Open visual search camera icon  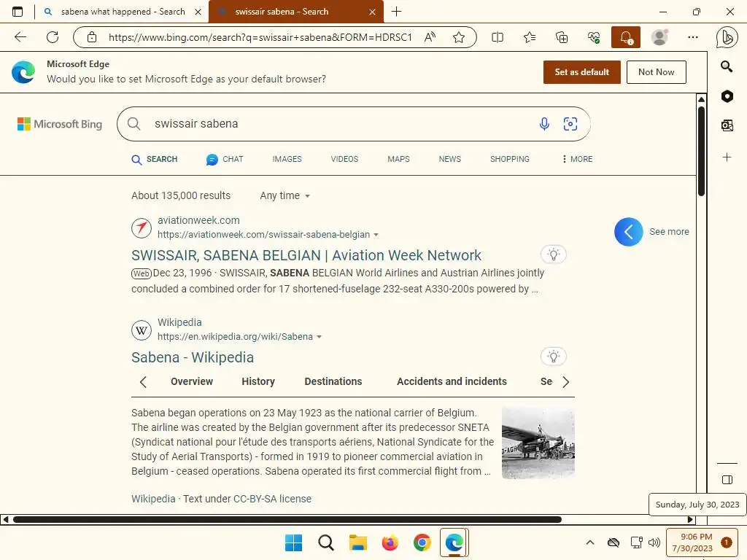[x=570, y=124]
